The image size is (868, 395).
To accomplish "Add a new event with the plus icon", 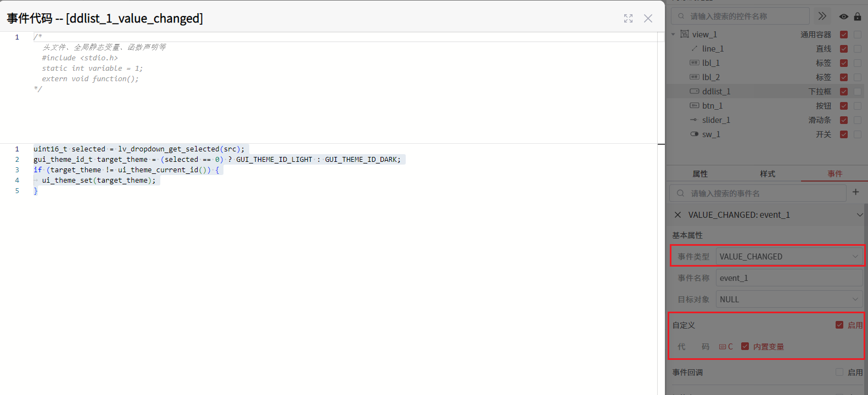I will pos(855,192).
